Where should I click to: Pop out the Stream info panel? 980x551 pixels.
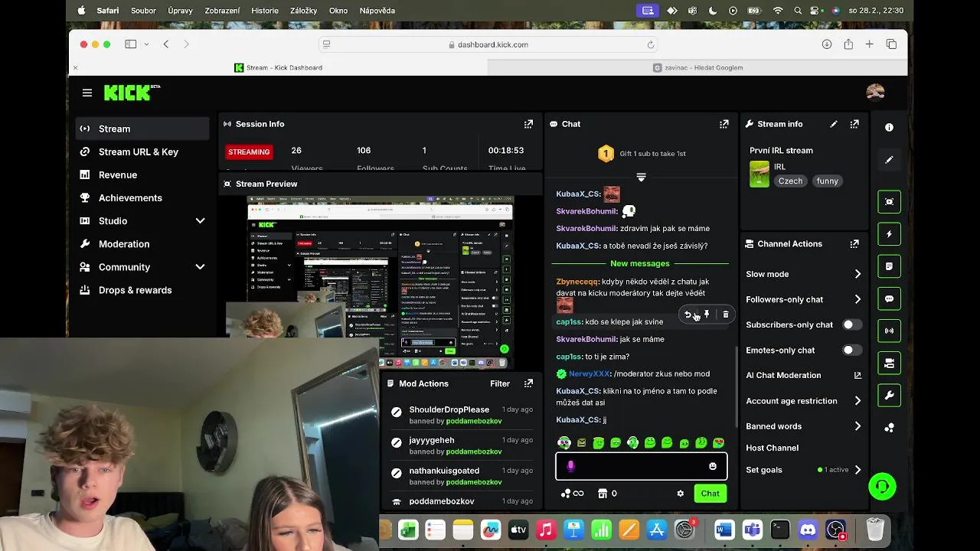854,124
